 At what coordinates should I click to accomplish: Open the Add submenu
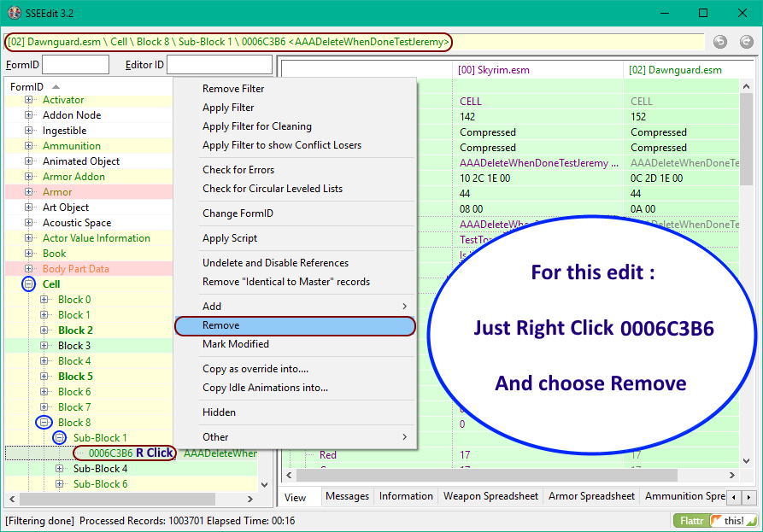[295, 307]
